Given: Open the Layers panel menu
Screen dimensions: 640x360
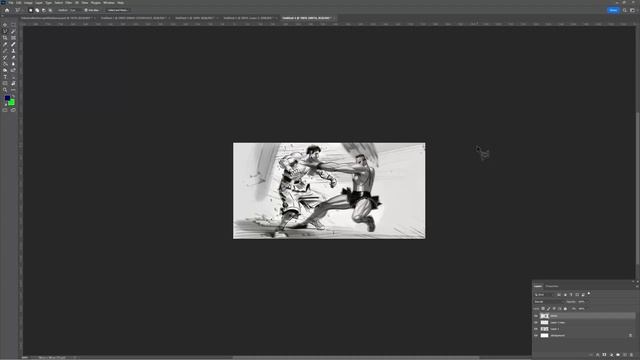Looking at the screenshot, I should point(637,287).
